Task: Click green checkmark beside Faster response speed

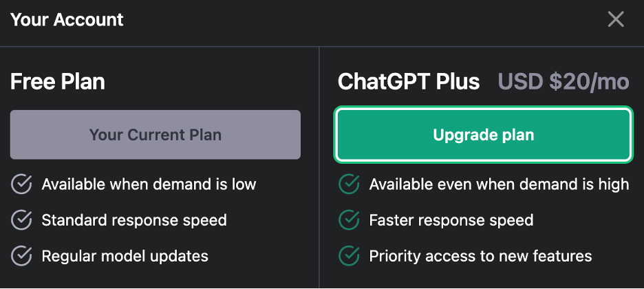Action: 350,220
